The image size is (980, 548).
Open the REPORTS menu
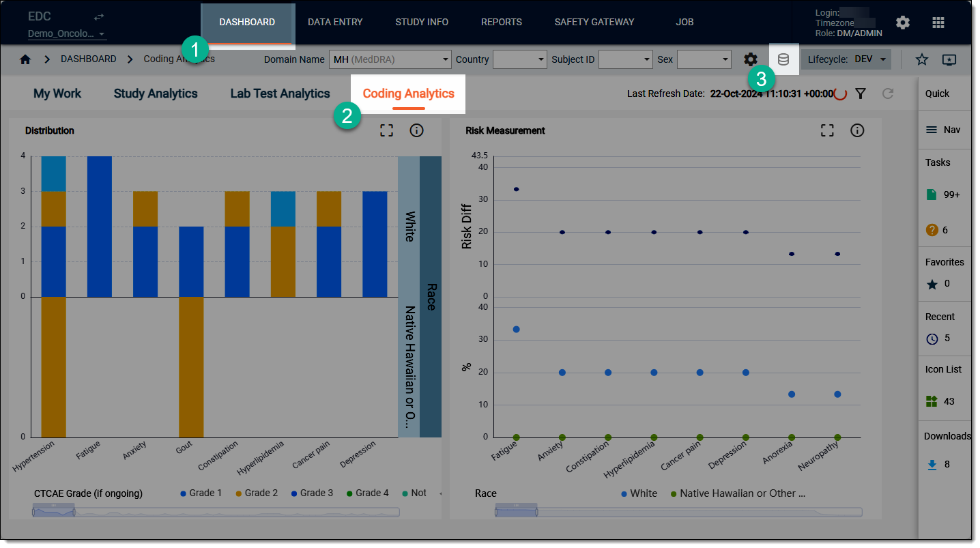click(502, 23)
